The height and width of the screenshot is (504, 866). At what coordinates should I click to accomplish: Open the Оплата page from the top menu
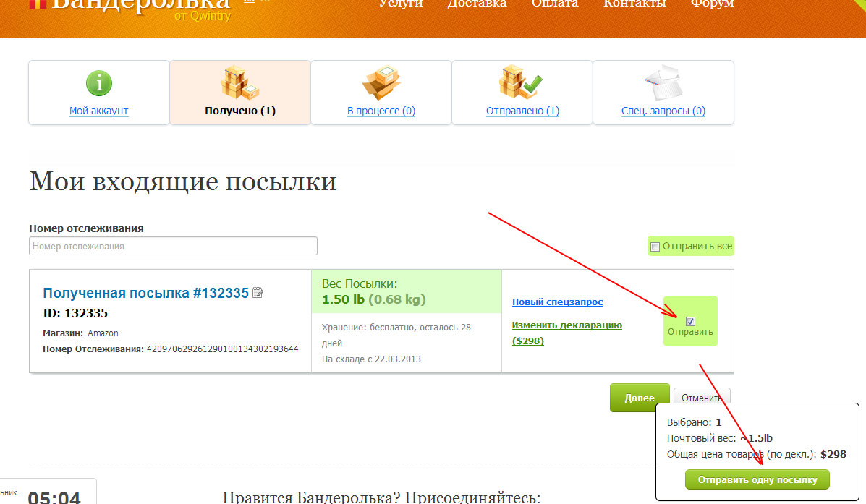pos(555,4)
